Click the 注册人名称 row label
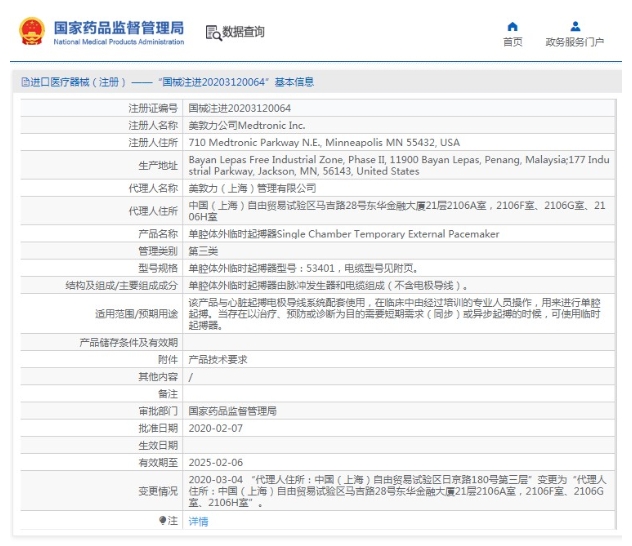Image resolution: width=632 pixels, height=546 pixels. 153,125
